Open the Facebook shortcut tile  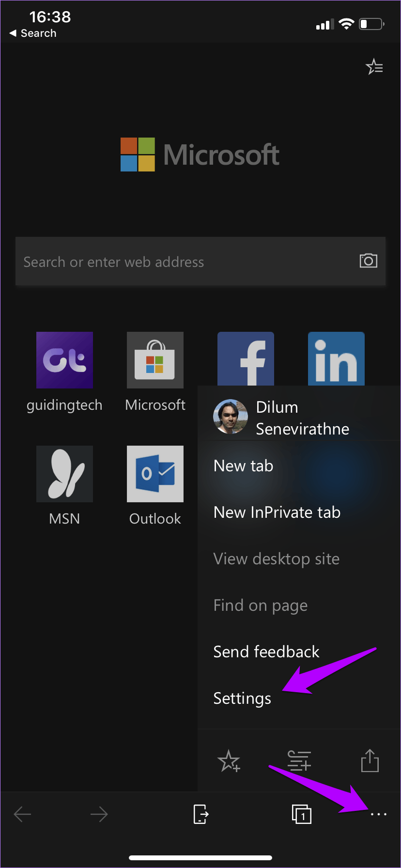coord(246,358)
